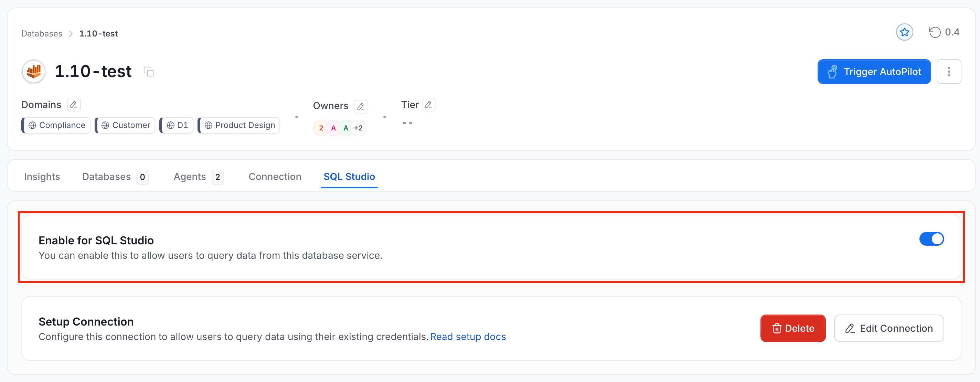Click the pink A owner avatar
The height and width of the screenshot is (382, 980).
click(x=333, y=128)
